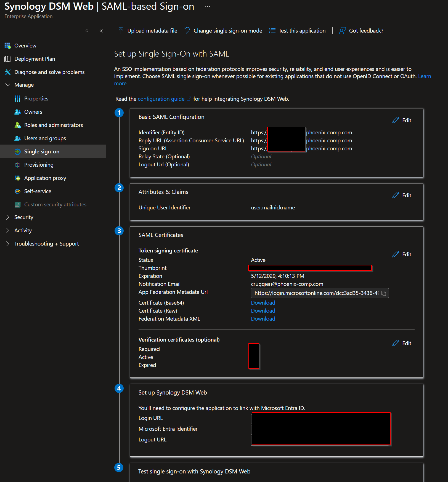Viewport: 448px width, 482px height.
Task: Go to Deployment Plan
Action: click(35, 59)
